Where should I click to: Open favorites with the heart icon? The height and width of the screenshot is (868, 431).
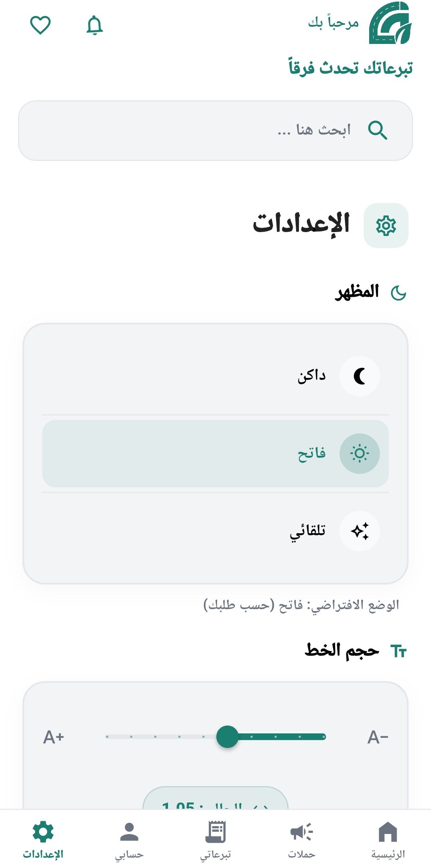pyautogui.click(x=40, y=26)
